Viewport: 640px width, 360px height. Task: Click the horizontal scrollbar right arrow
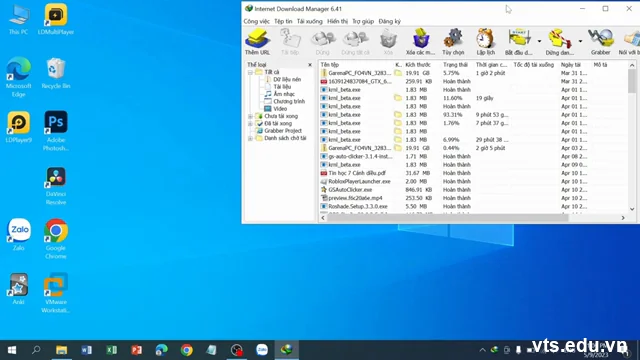tap(623, 218)
